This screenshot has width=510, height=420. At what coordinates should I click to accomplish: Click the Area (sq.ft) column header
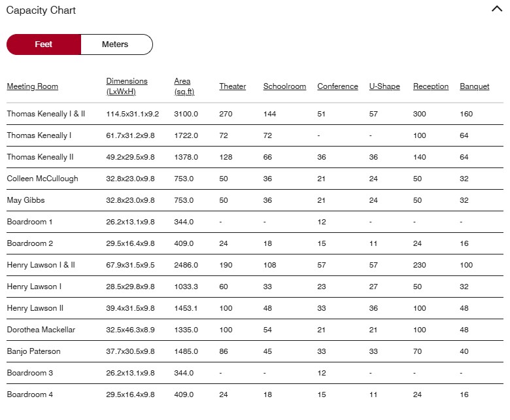tap(184, 86)
